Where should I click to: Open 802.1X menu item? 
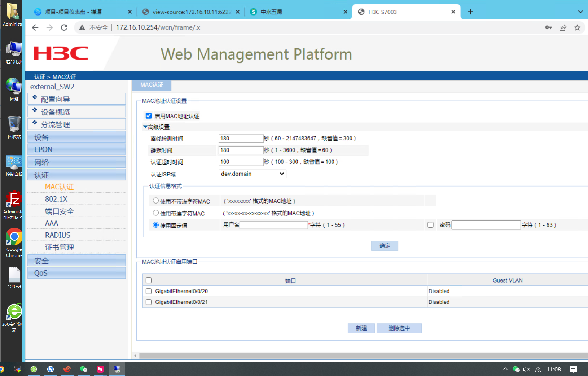[56, 199]
